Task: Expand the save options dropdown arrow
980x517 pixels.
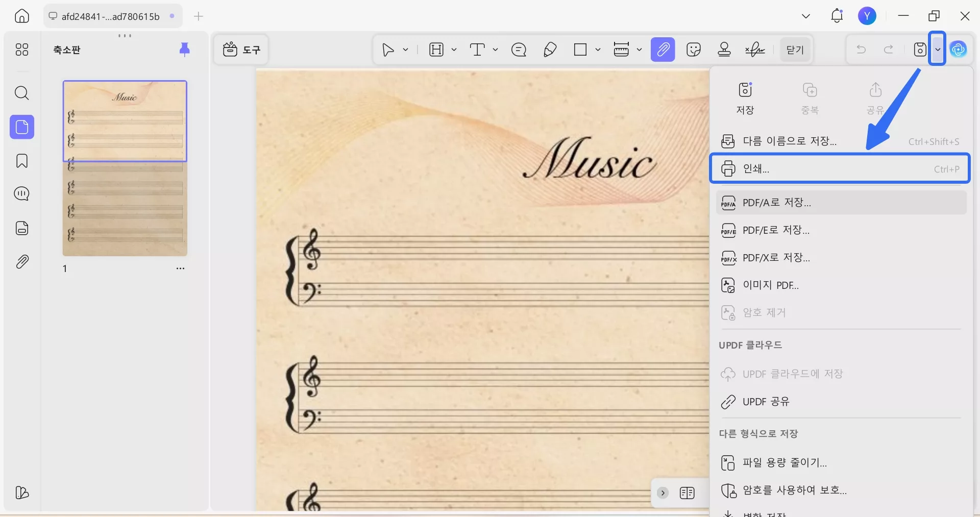Action: [938, 50]
